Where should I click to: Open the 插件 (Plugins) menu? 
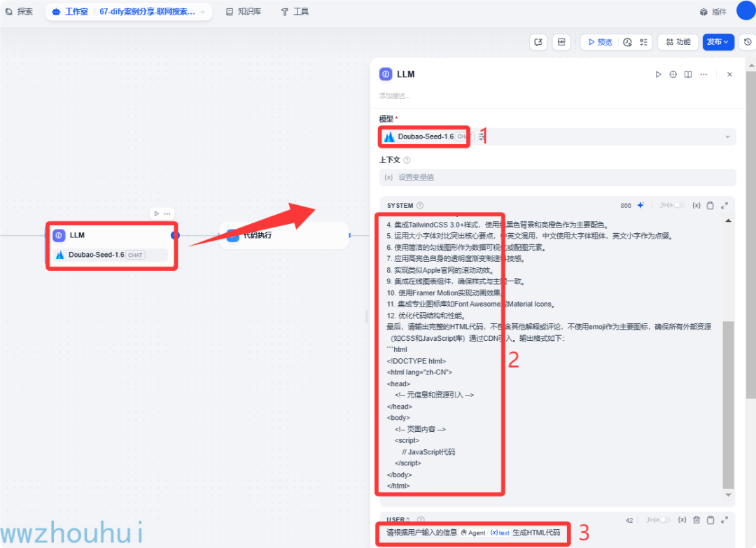tap(713, 12)
